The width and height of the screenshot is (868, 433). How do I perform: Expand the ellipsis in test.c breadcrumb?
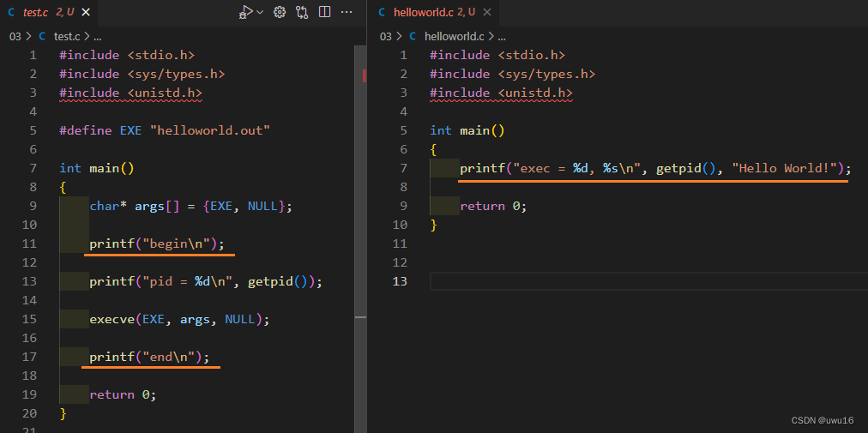coord(98,37)
